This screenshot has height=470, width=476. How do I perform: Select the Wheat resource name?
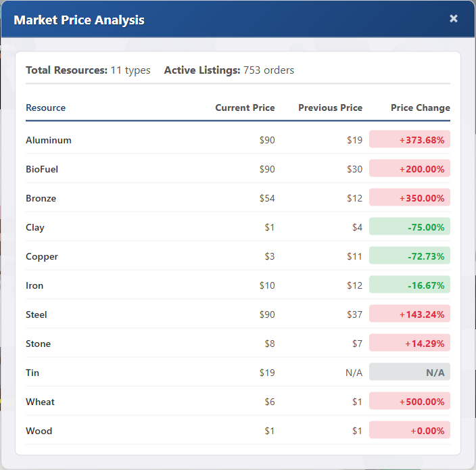click(x=41, y=402)
